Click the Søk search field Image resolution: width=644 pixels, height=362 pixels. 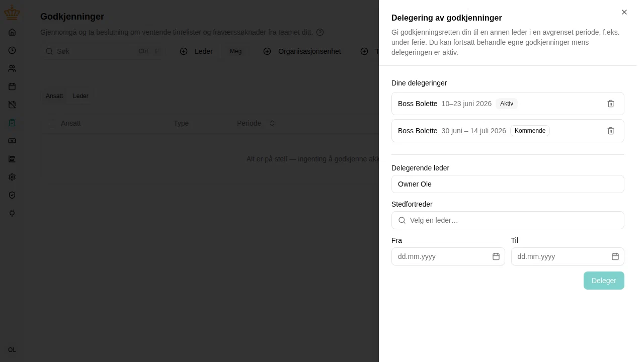[x=102, y=51]
